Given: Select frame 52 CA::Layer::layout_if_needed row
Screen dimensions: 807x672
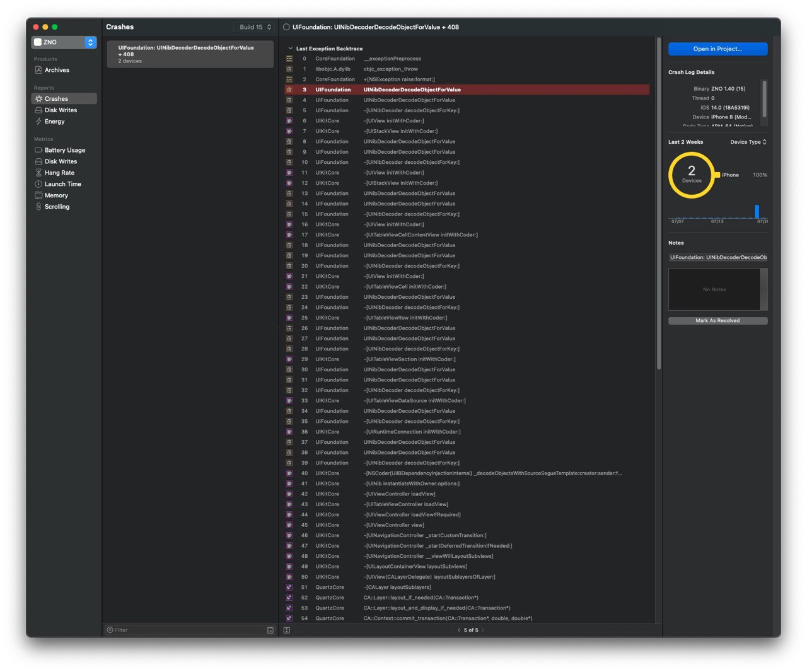Looking at the screenshot, I should (x=467, y=598).
